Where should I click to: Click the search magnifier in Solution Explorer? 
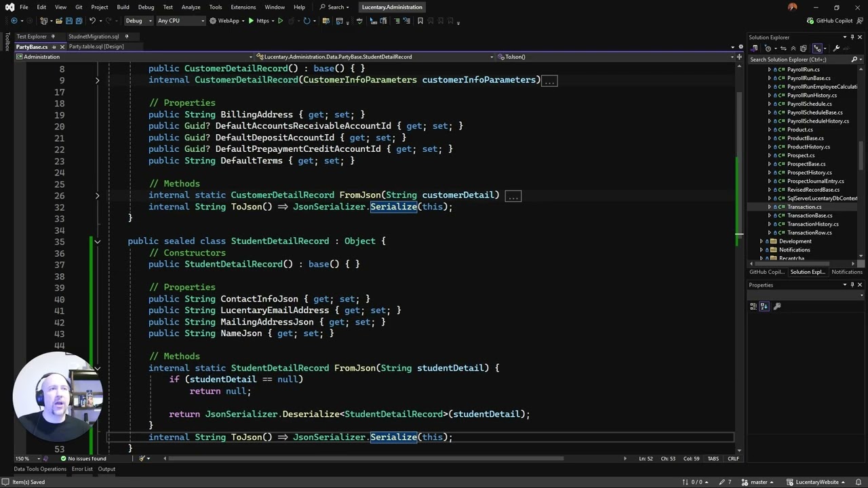[854, 60]
